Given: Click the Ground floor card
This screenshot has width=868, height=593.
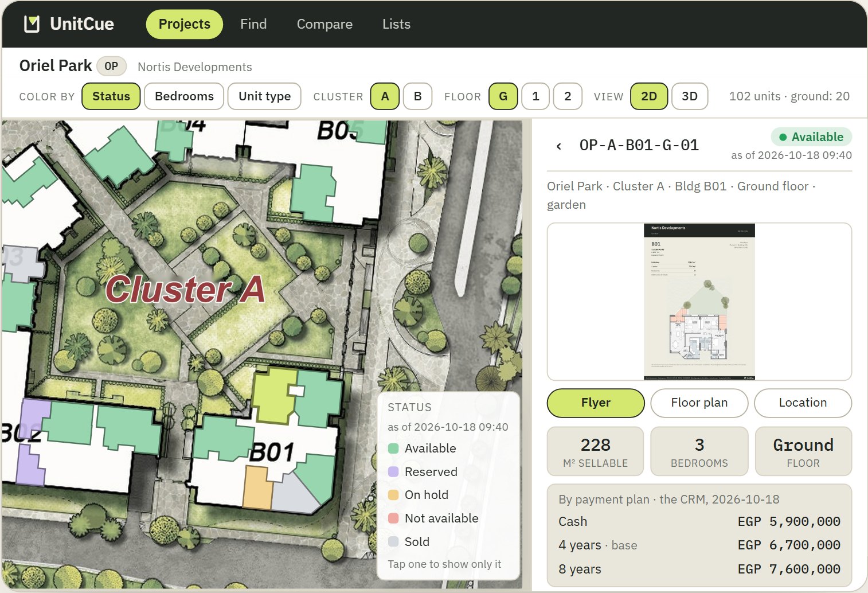Looking at the screenshot, I should point(803,451).
